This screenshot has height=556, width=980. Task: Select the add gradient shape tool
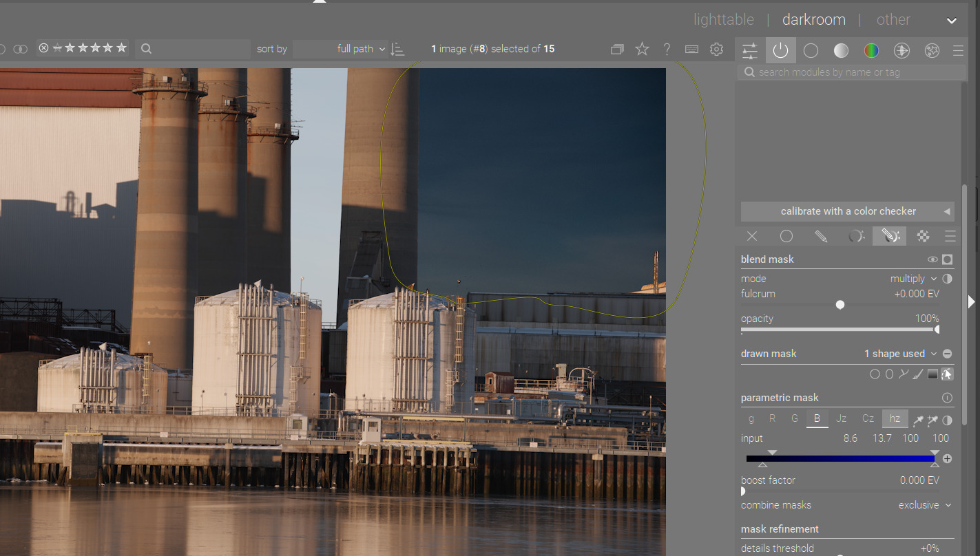coord(932,374)
